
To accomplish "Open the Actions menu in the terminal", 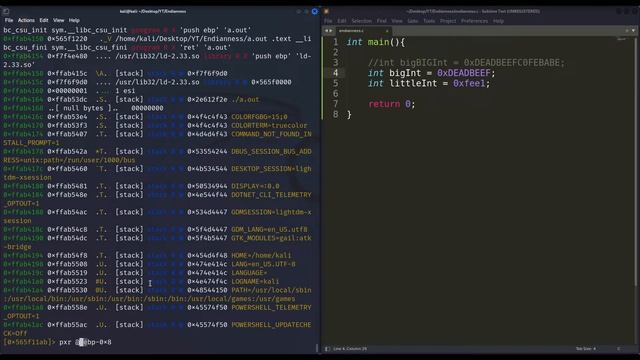I will pos(26,20).
